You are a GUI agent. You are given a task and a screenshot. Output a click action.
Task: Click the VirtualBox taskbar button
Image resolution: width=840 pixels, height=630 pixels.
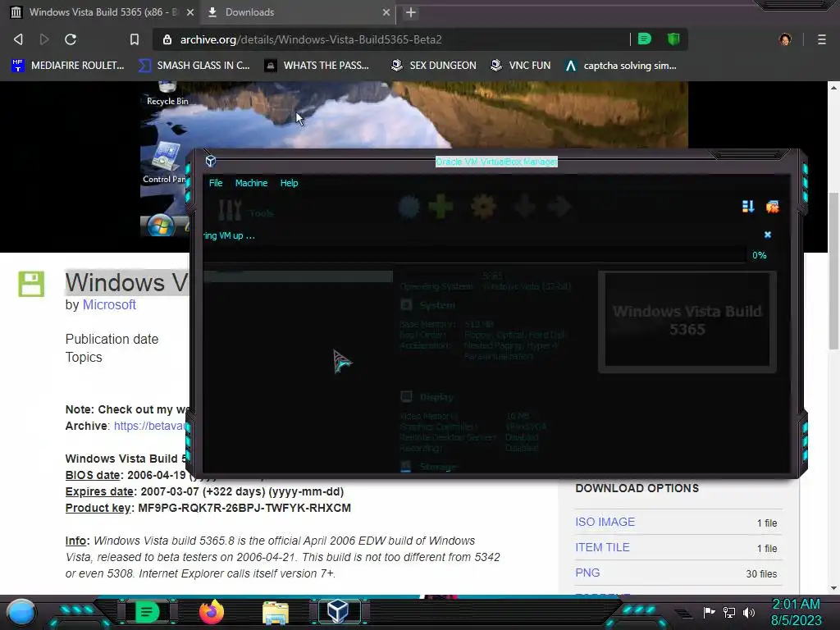339,611
